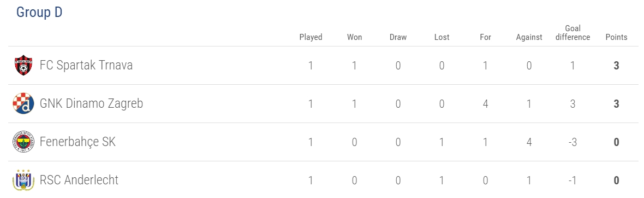Click the For column header
Viewport: 644px width, 198px height.
486,37
